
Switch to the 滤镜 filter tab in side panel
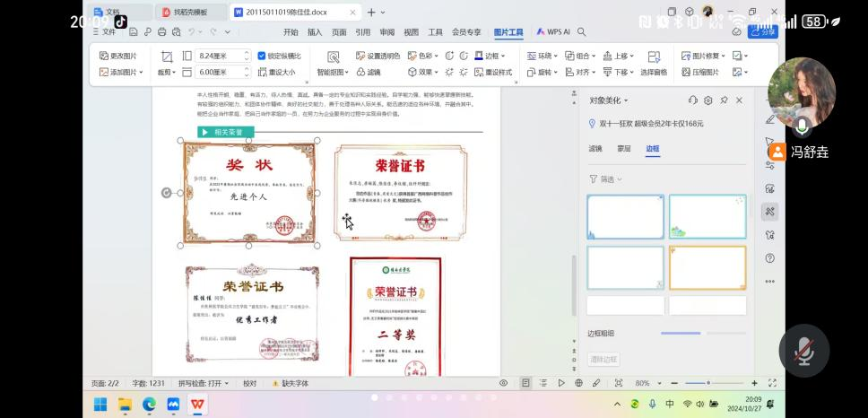coord(595,149)
